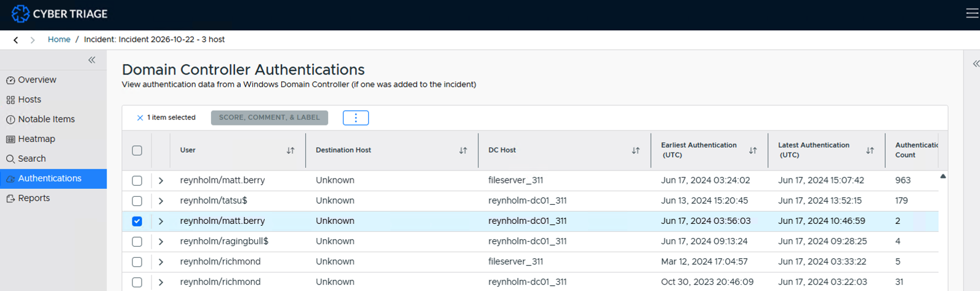Expand the selected matt.berry dc01 row

point(161,221)
